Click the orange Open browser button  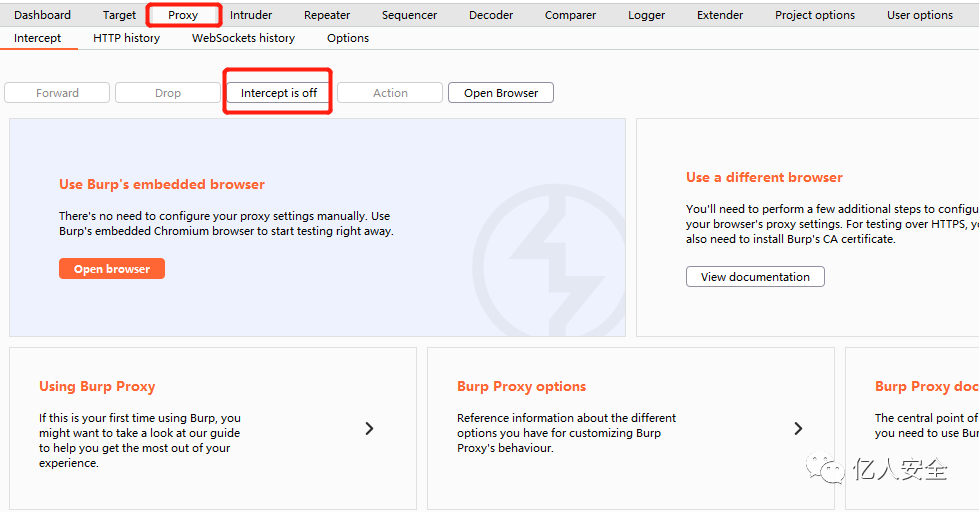click(x=112, y=269)
